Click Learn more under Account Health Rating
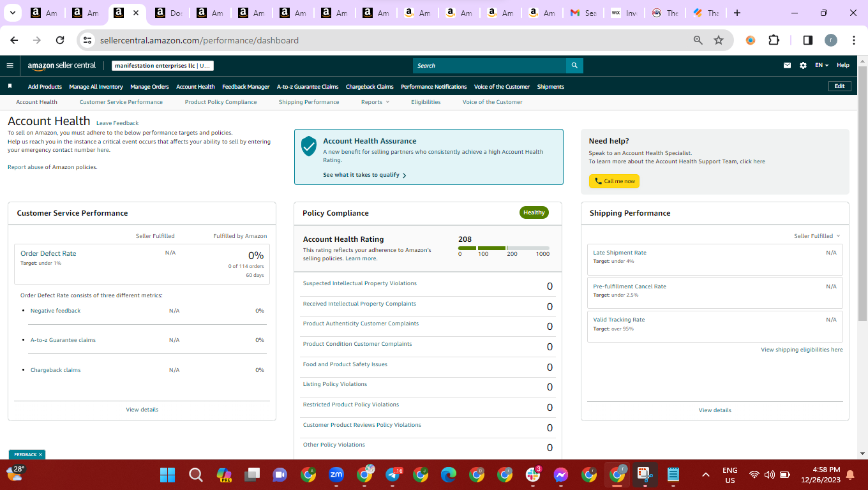The image size is (868, 490). click(x=361, y=258)
